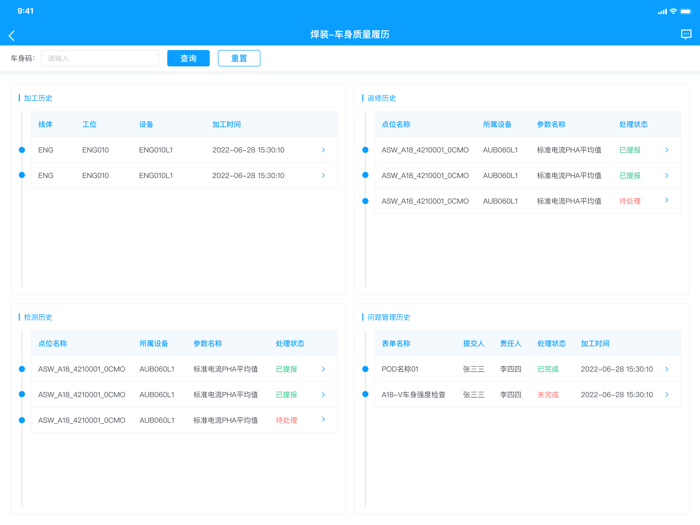This screenshot has width=700, height=525.
Task: Click the 提交人 column header
Action: (474, 344)
